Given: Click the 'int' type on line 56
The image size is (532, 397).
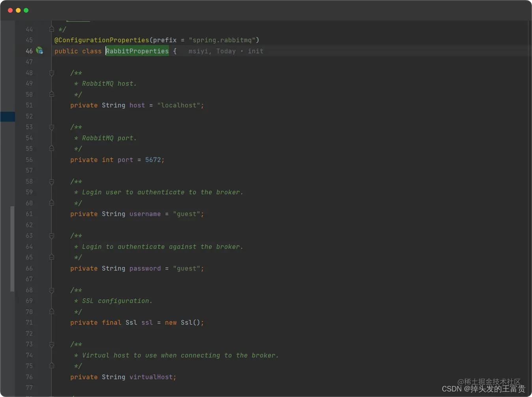Looking at the screenshot, I should click(108, 160).
